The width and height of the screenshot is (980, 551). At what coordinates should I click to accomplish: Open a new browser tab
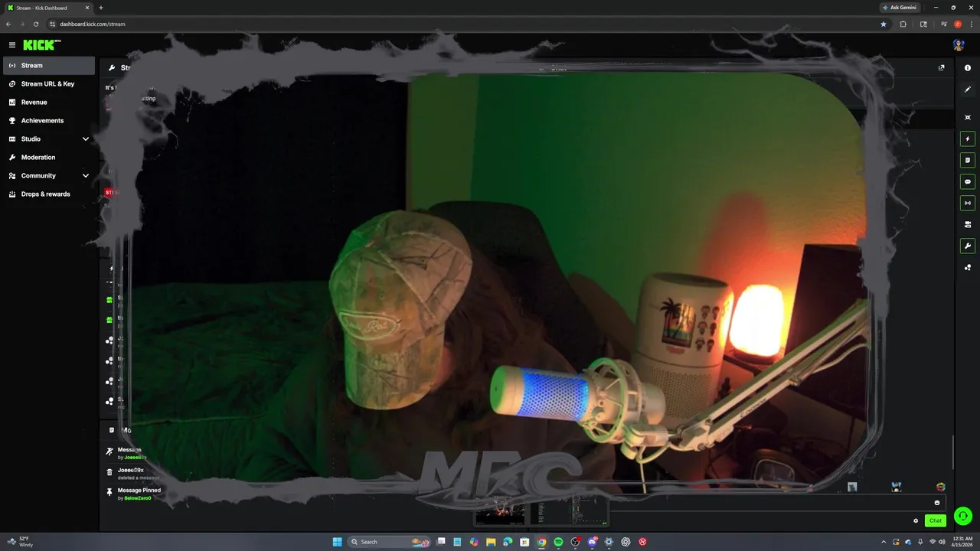point(101,8)
